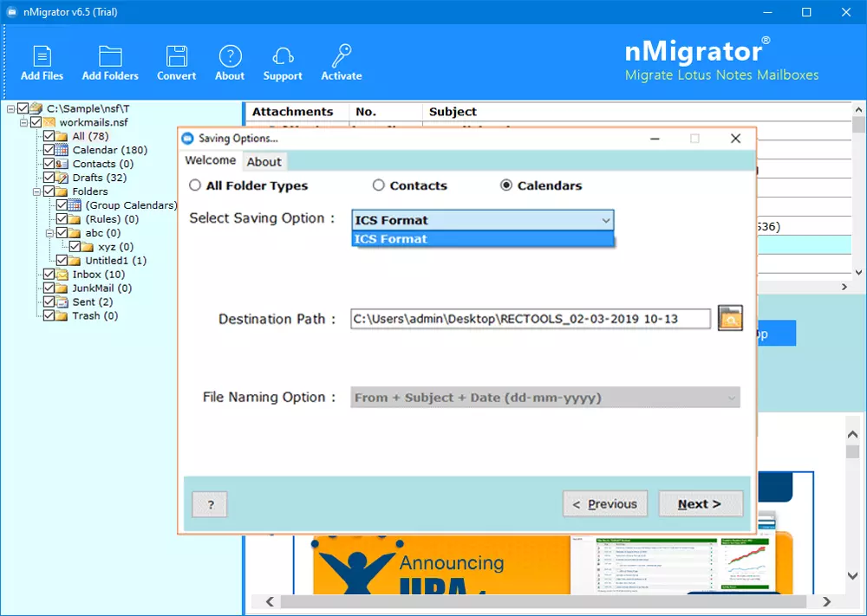
Task: Collapse the abc (0) tree node
Action: click(49, 233)
